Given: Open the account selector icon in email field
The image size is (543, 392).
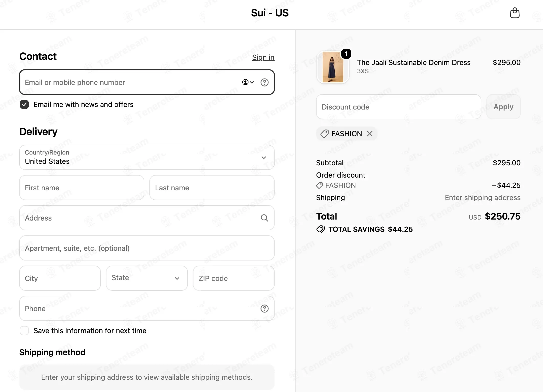Looking at the screenshot, I should point(248,82).
